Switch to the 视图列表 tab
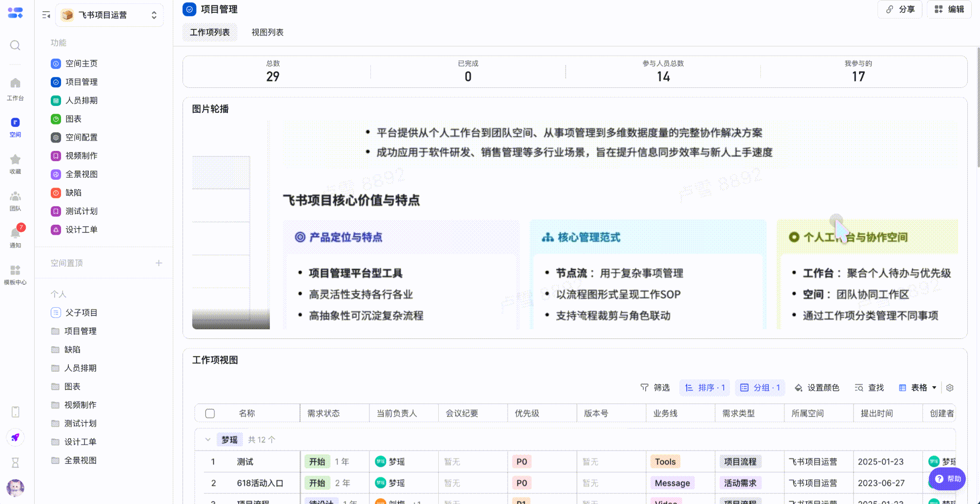980x504 pixels. point(267,32)
